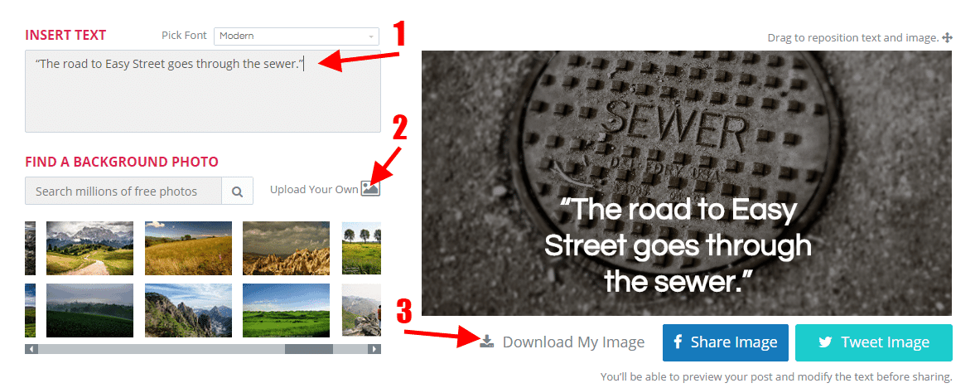Focus the background photo search field
The width and height of the screenshot is (980, 388).
point(123,192)
